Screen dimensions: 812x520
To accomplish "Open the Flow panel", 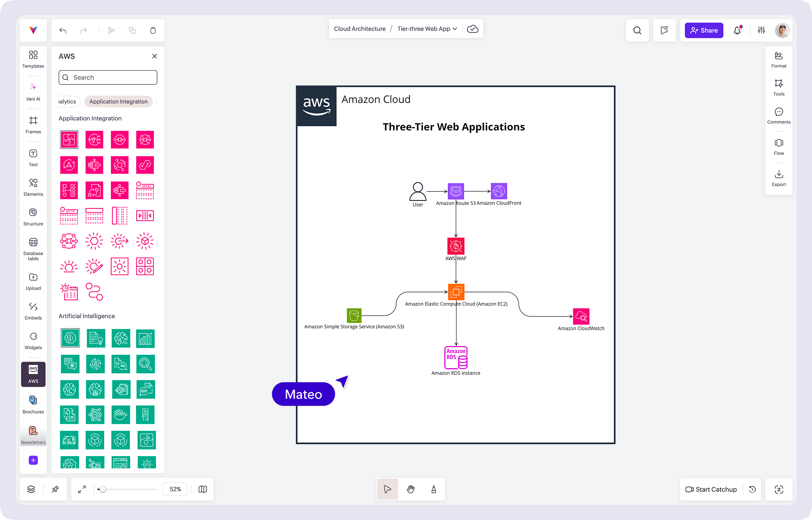I will click(x=779, y=147).
